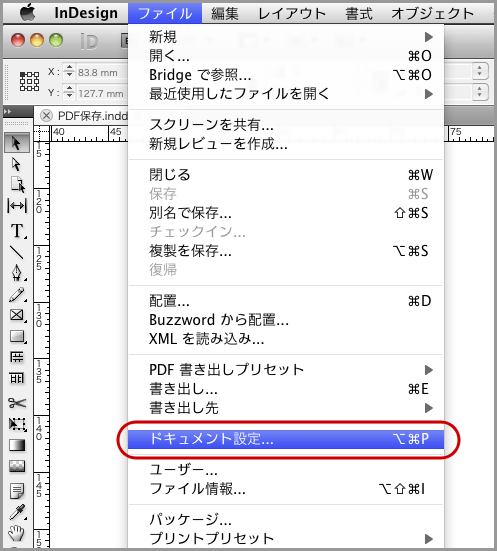
Task: Select the Gap tool
Action: pyautogui.click(x=17, y=206)
